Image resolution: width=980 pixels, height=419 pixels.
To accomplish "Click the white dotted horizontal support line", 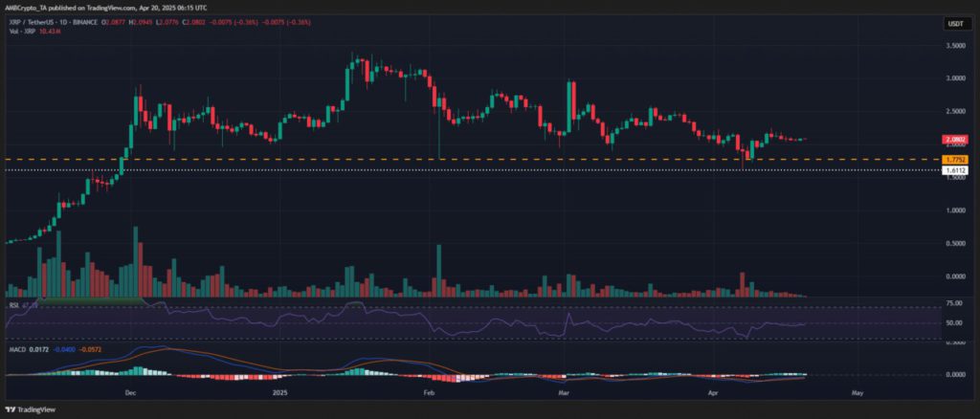I will pyautogui.click(x=469, y=170).
